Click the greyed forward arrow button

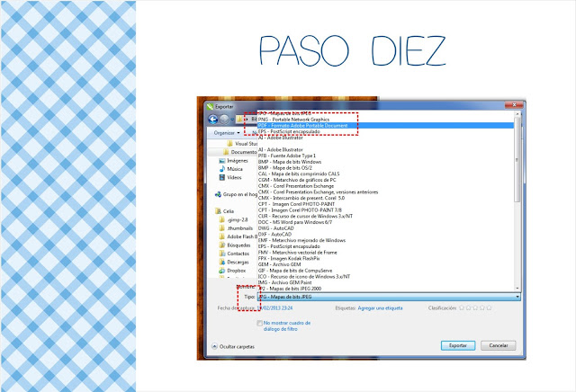tap(224, 120)
